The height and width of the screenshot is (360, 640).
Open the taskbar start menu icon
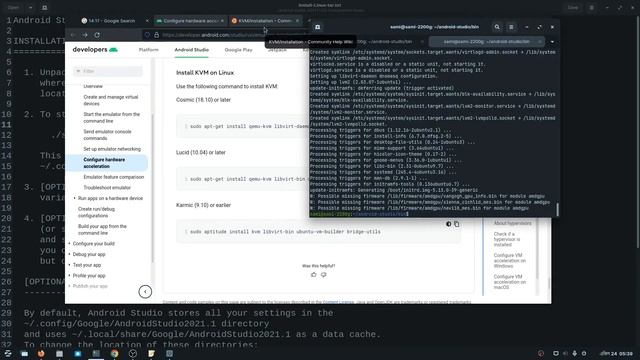tap(8, 353)
